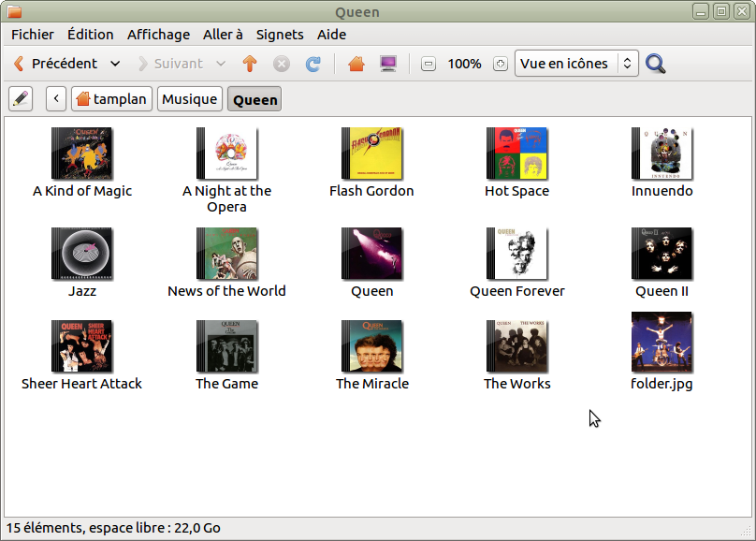The image size is (756, 541).
Task: Click the Suivant forward button
Action: pos(170,64)
